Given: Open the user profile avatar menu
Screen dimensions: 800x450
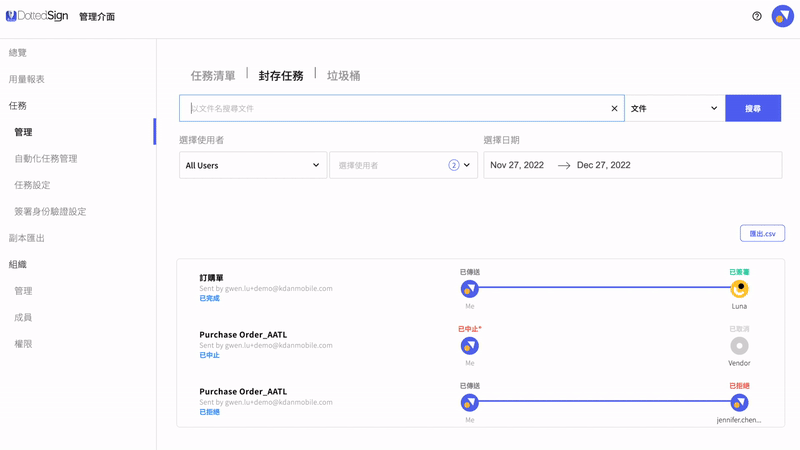Looking at the screenshot, I should click(782, 16).
